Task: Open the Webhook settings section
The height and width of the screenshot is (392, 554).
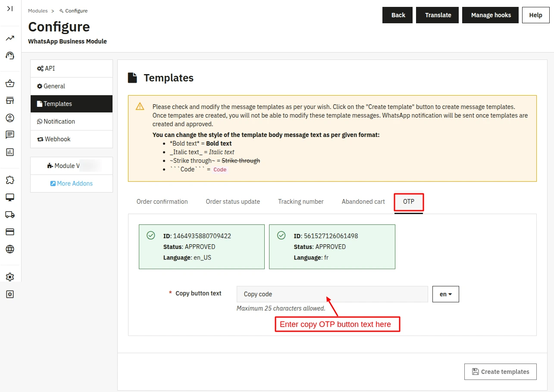Action: pyautogui.click(x=72, y=139)
